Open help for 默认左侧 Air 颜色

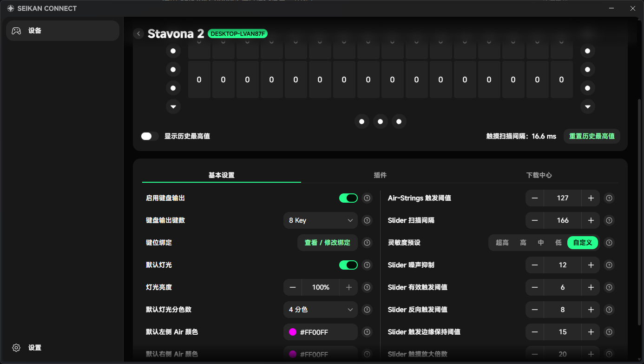[367, 332]
